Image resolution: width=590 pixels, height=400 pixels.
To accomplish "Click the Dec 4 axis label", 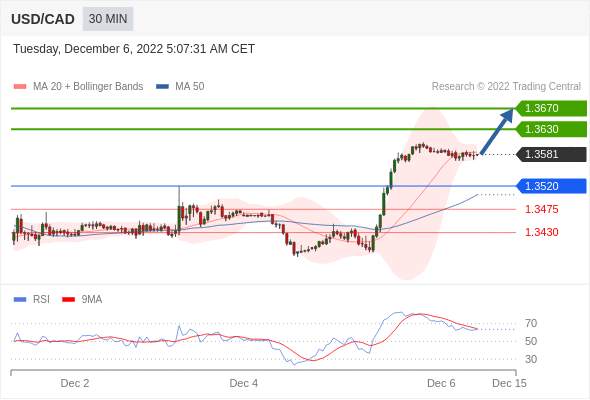I will pos(243,383).
